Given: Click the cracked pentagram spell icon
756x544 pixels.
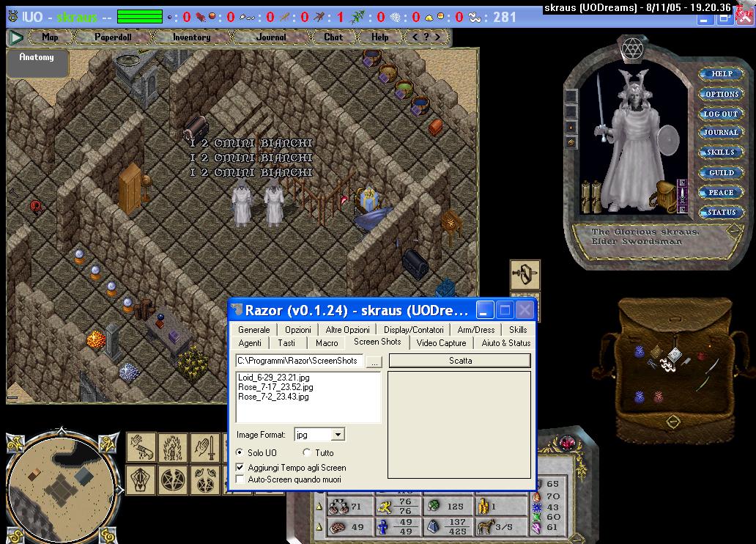Looking at the screenshot, I should point(173,479).
